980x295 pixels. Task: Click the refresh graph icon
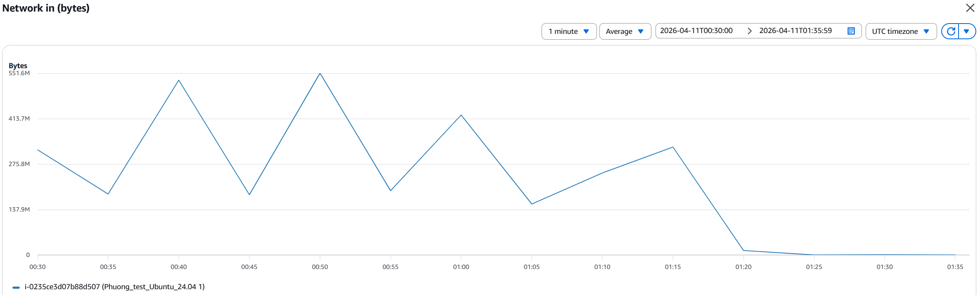tap(951, 31)
